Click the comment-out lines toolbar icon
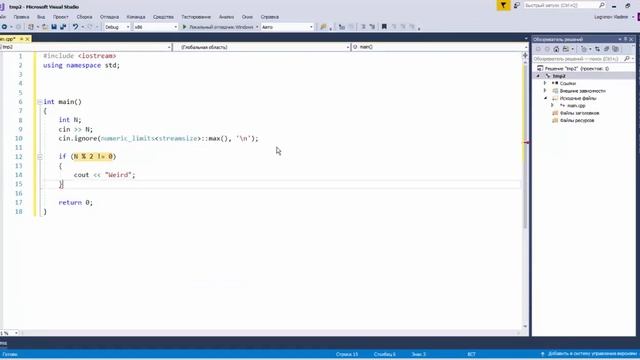 tap(363, 27)
